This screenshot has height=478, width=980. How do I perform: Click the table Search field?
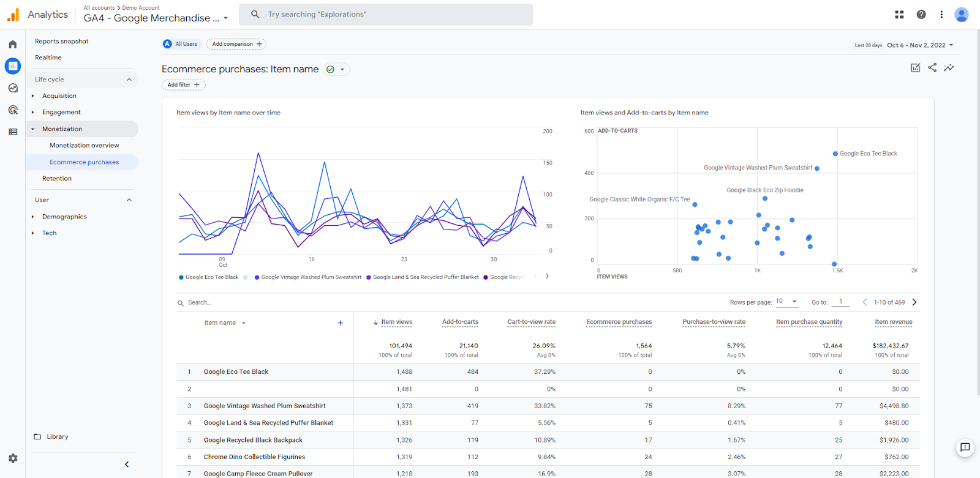click(x=199, y=303)
